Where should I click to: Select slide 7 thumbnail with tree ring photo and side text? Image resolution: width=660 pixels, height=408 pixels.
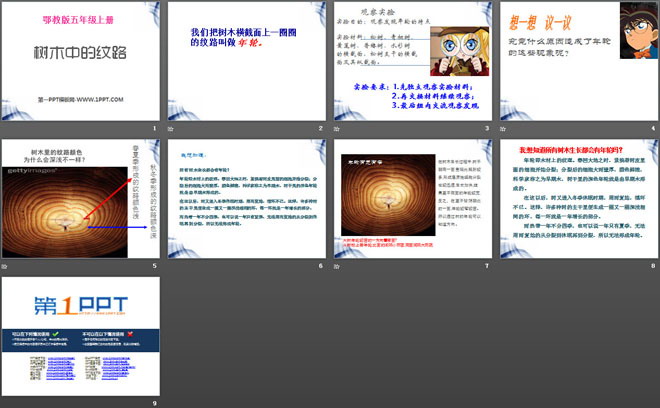point(413,199)
